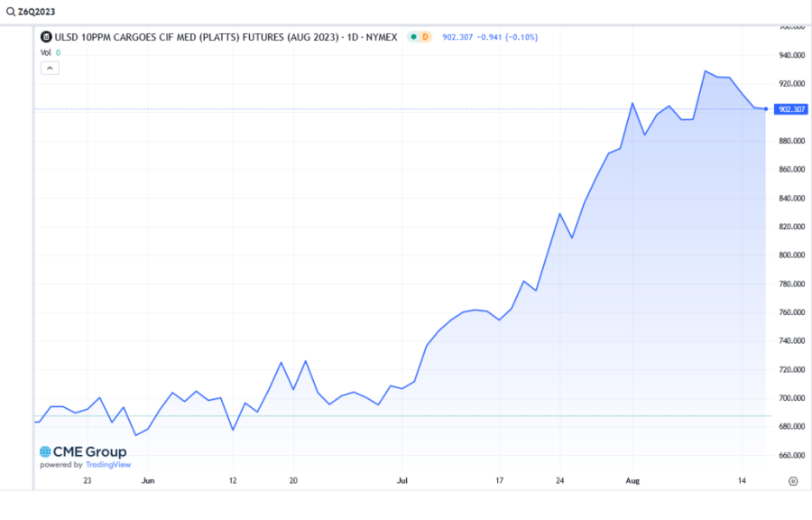Click the CME Group globe logo
This screenshot has height=520, width=812.
(x=45, y=451)
